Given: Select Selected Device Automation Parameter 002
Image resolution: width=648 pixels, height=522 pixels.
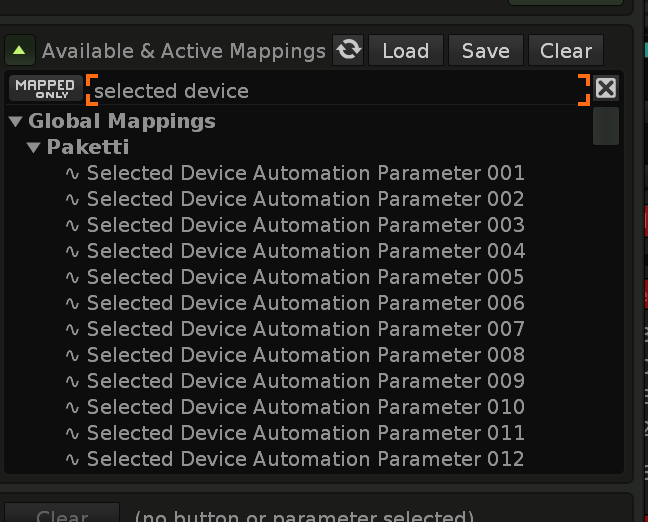Looking at the screenshot, I should point(305,199).
